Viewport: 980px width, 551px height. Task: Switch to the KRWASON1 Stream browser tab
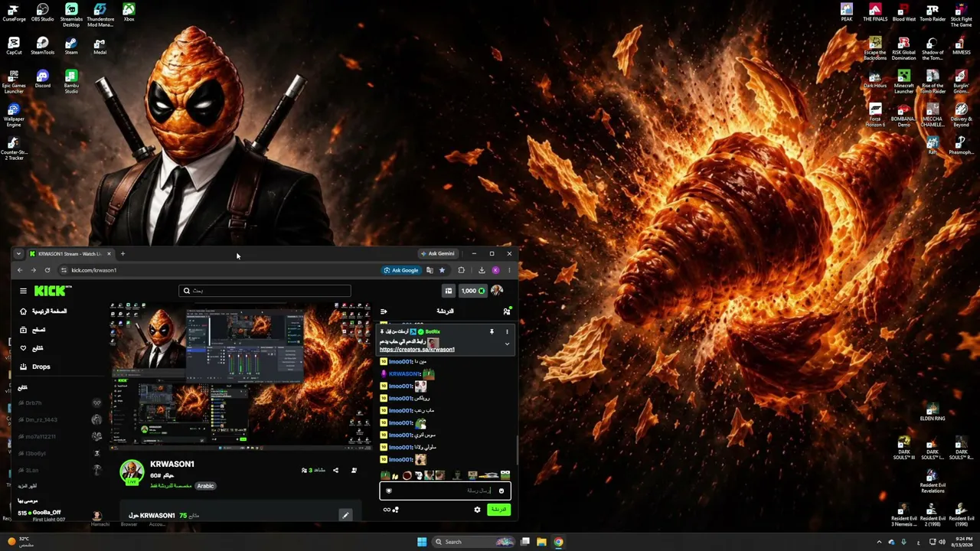pos(70,254)
